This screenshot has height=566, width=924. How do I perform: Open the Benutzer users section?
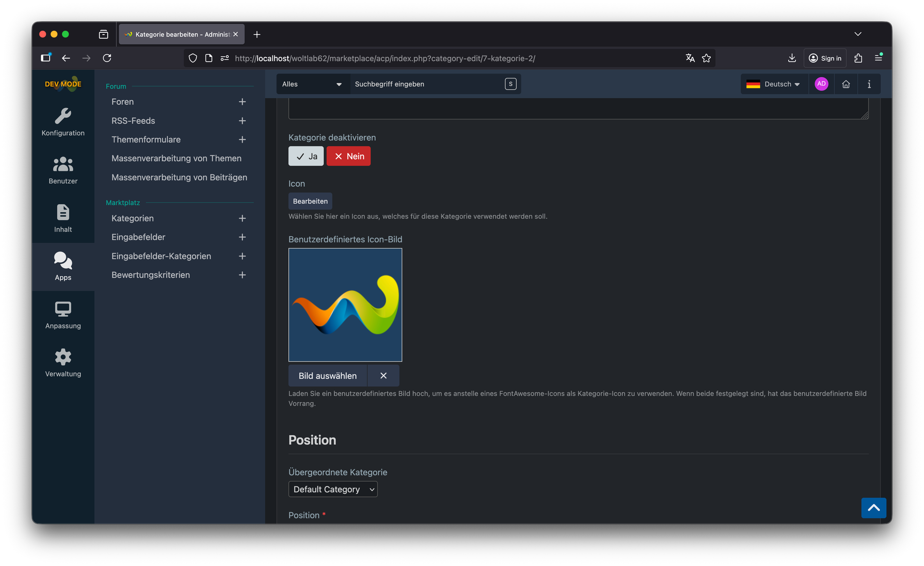(x=63, y=170)
